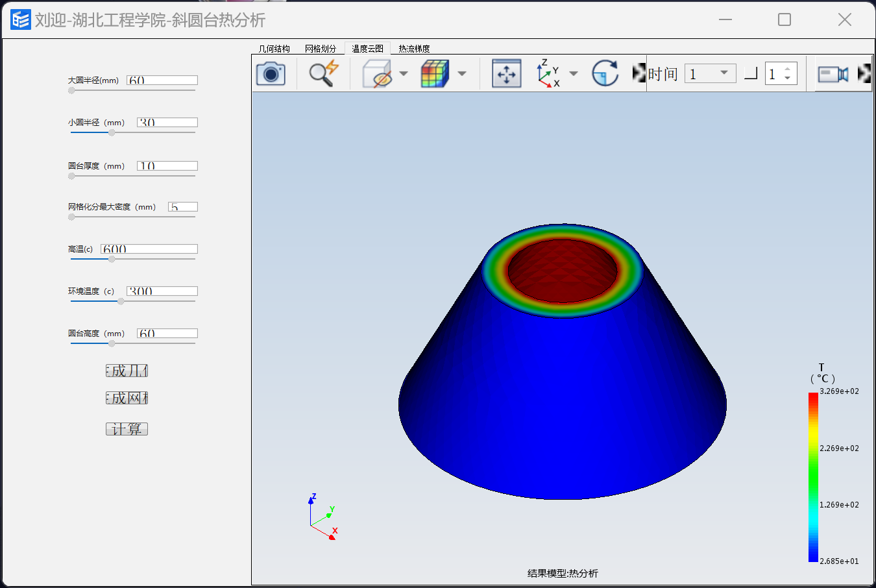This screenshot has height=588, width=876.
Task: Click the 小圆半径 input field
Action: pos(167,122)
